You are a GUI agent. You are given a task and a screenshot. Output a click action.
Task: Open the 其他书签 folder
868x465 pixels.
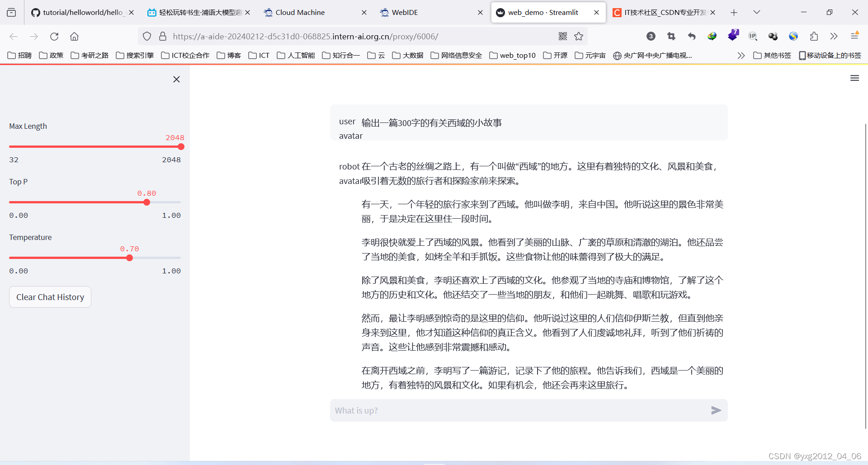[772, 55]
